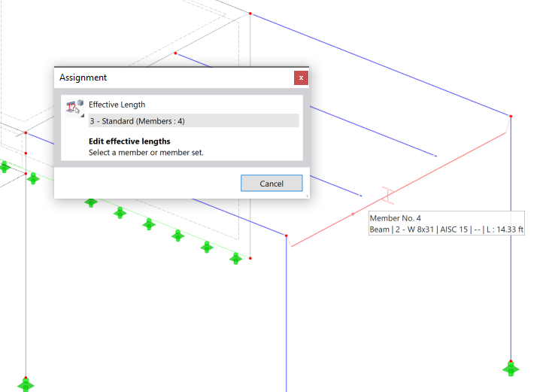The image size is (549, 392).
Task: Click the tooltip line 'Beam | 2 - W 8x31'
Action: click(402, 229)
